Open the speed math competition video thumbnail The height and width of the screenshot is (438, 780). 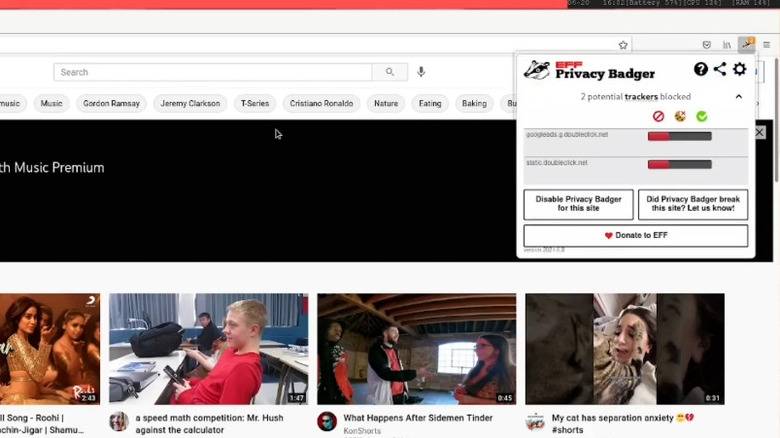[x=208, y=348]
